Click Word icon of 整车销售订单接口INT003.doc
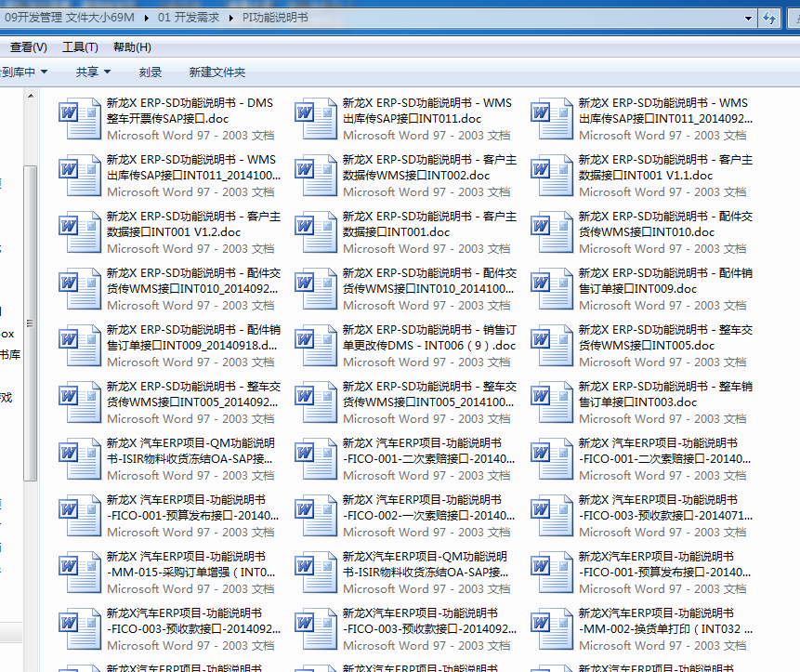 [552, 402]
